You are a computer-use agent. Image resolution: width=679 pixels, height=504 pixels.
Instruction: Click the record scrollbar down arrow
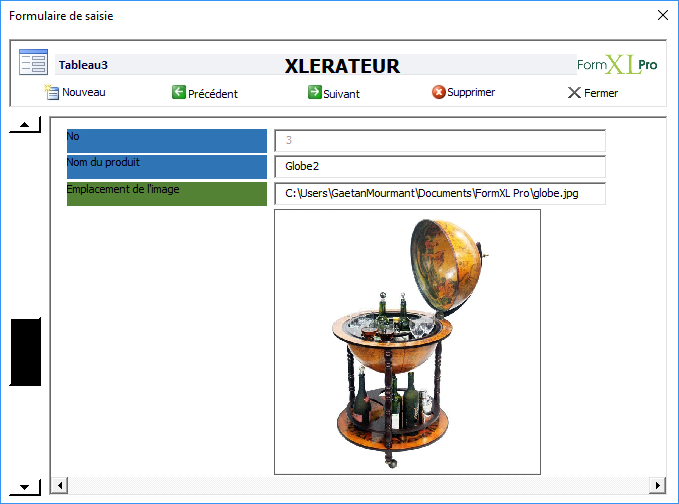(25, 487)
